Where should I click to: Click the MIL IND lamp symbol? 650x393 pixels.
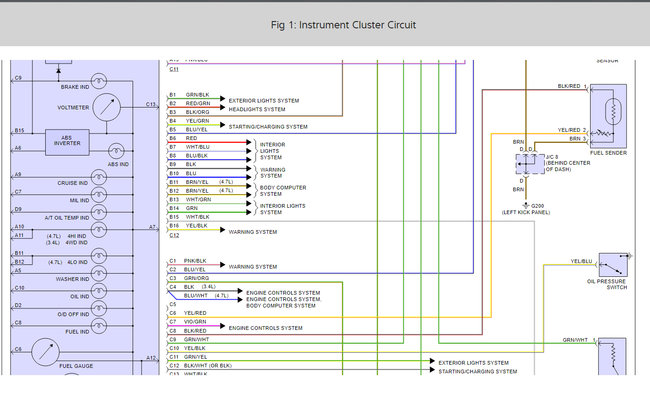pyautogui.click(x=99, y=194)
